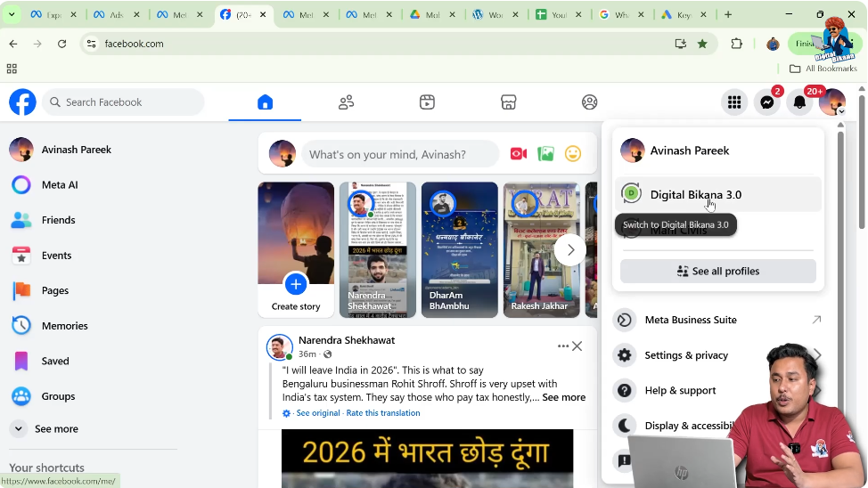Switch to the WordPress browser tab
This screenshot has width=868, height=488.
click(x=494, y=15)
